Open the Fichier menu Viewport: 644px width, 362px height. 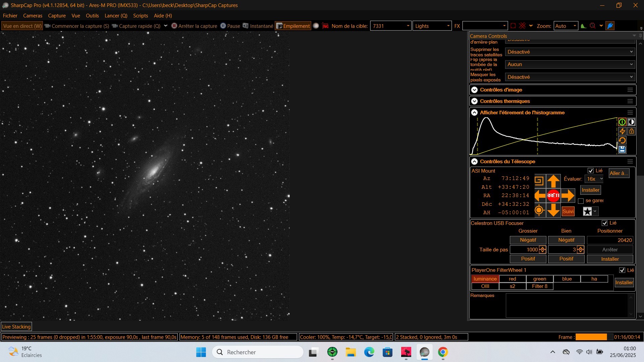10,16
